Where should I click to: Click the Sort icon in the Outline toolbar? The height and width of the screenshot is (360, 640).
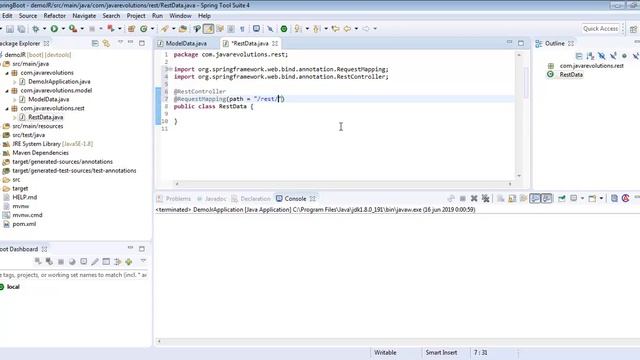(x=590, y=56)
